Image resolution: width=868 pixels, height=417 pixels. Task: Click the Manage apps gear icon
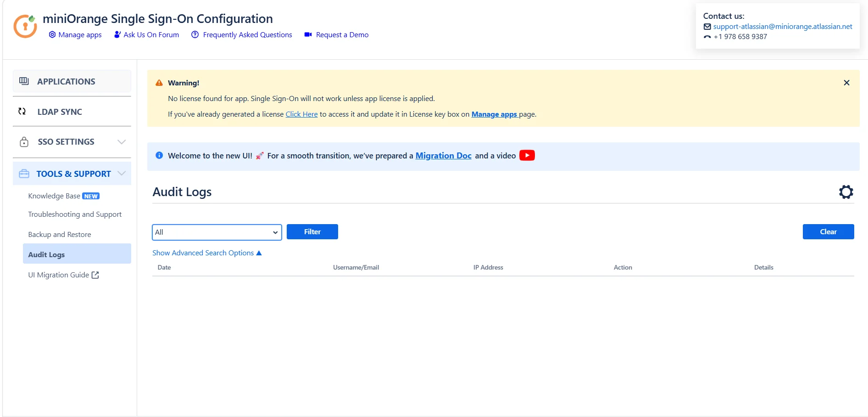[52, 35]
